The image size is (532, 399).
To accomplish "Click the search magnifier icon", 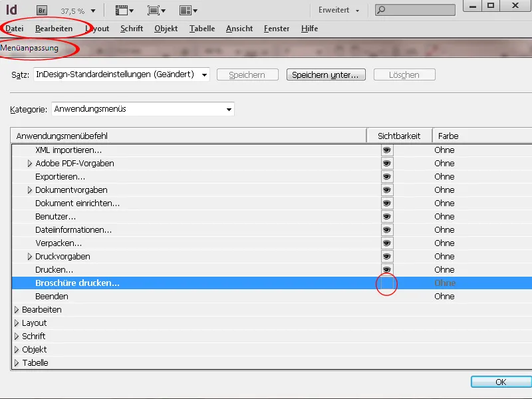I will click(x=381, y=10).
